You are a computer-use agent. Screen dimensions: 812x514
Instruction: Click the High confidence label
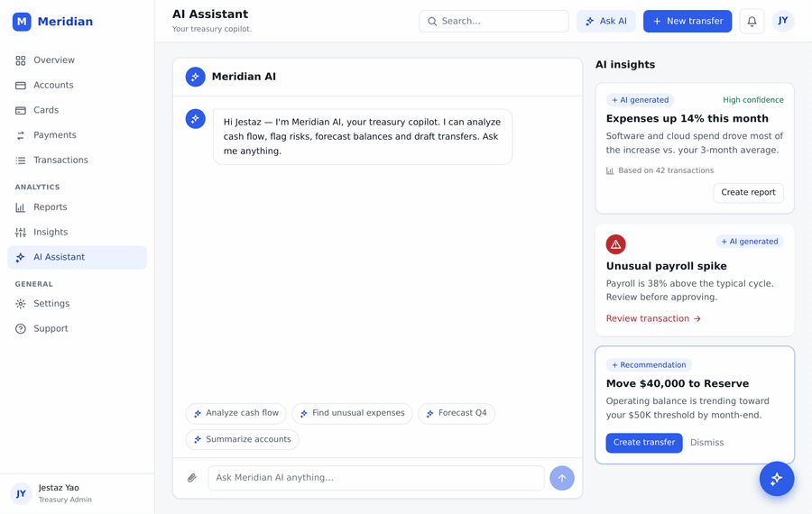[x=753, y=100]
